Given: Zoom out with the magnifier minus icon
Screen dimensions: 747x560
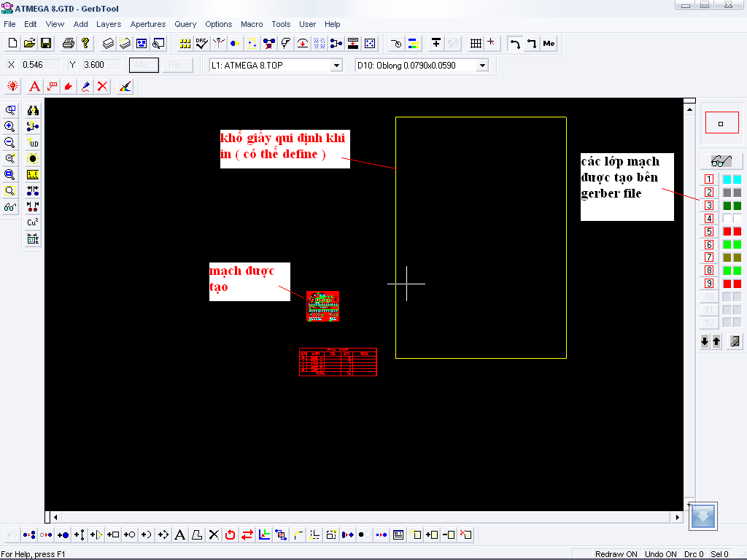Looking at the screenshot, I should (x=9, y=142).
